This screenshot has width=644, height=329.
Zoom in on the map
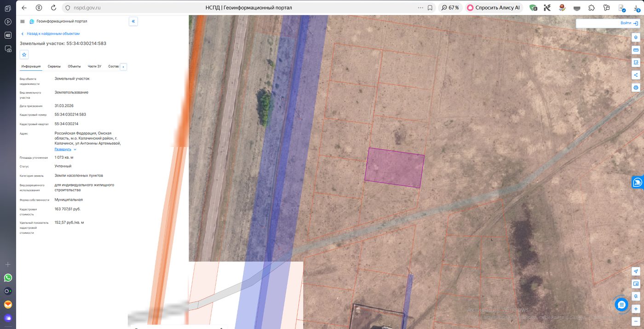pos(636,309)
